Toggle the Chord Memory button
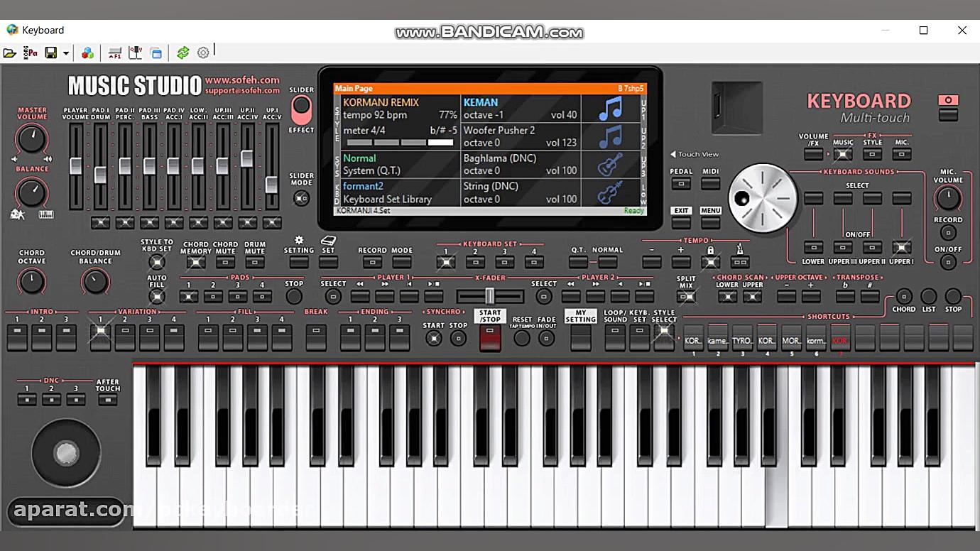Viewport: 980px width, 551px height. (196, 262)
